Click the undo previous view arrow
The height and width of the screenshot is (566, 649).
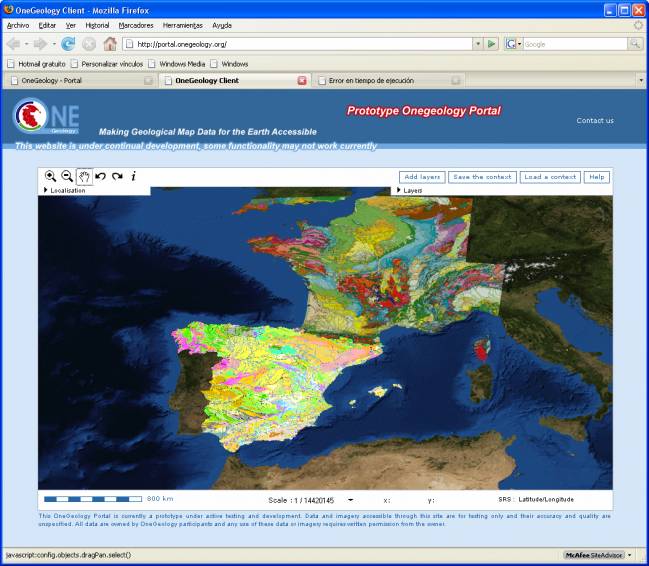coord(101,176)
